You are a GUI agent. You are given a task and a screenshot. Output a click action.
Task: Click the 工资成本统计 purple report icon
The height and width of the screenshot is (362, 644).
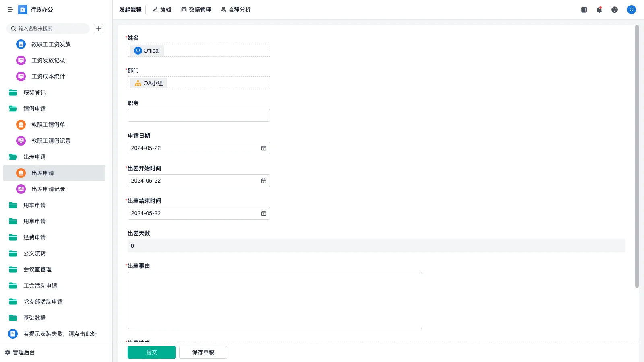(x=21, y=76)
